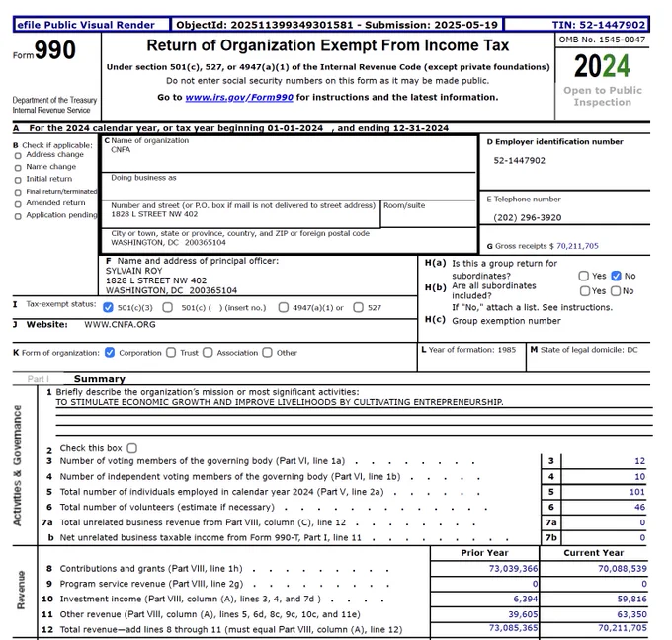Toggle the 501(c)(3) tax-exempt checkbox

point(108,307)
